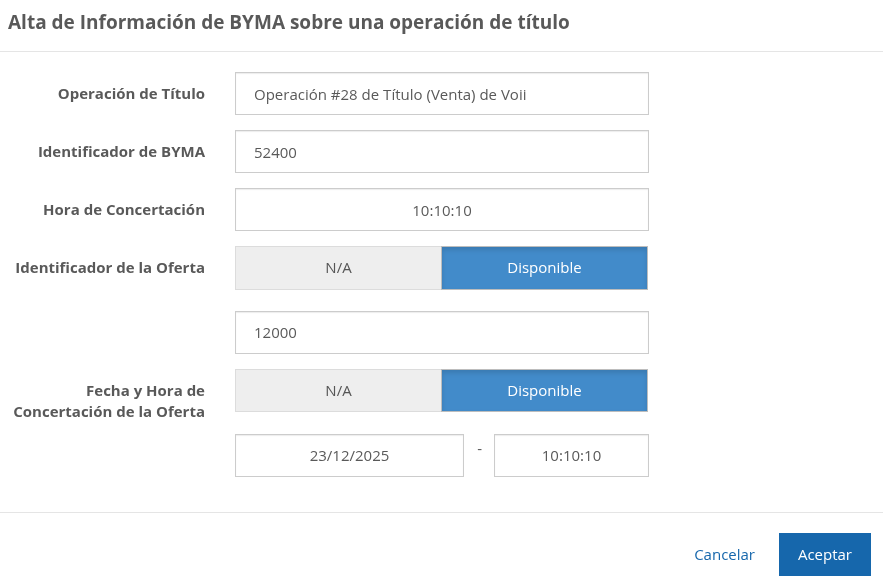Image resolution: width=883 pixels, height=586 pixels.
Task: Click the Hora de Concertación time field
Action: tap(441, 210)
